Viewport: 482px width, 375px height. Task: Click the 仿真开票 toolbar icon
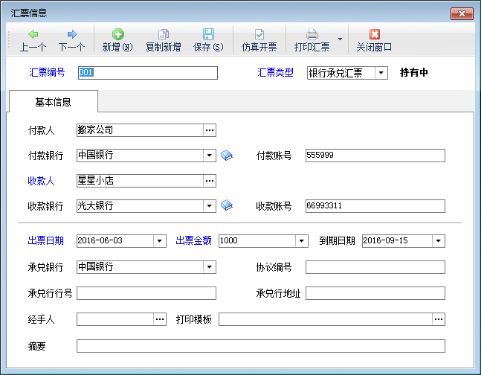tap(259, 34)
